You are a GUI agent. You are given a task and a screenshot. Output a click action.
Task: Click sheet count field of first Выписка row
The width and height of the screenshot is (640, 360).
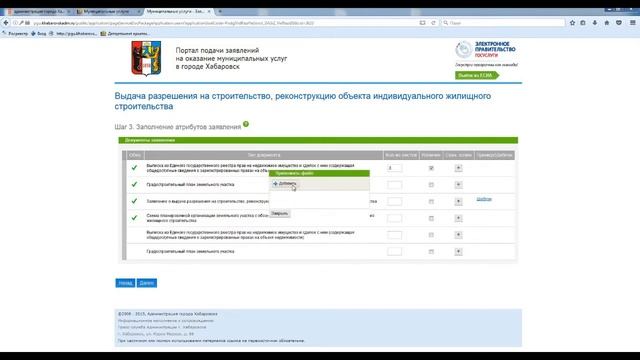[x=394, y=168]
